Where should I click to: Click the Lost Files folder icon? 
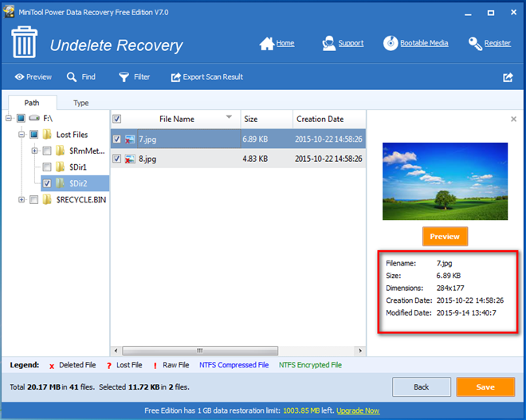pos(47,135)
